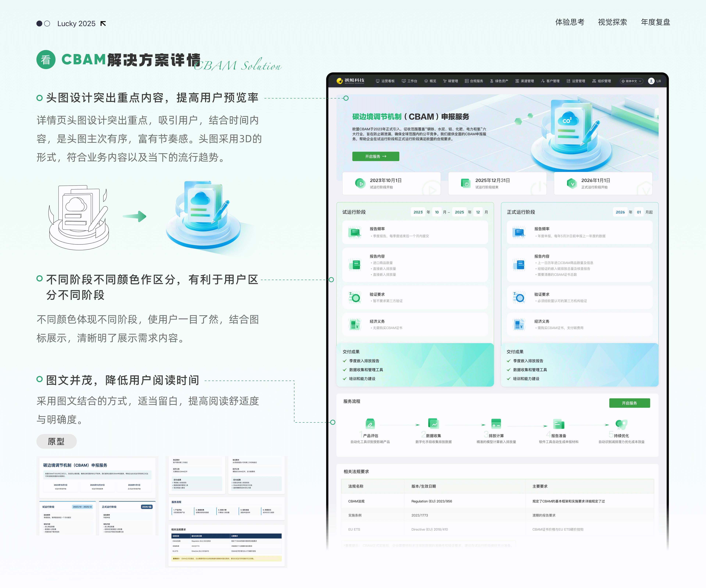The width and height of the screenshot is (706, 588).
Task: Click the 持续优化 step icon
Action: 621,424
